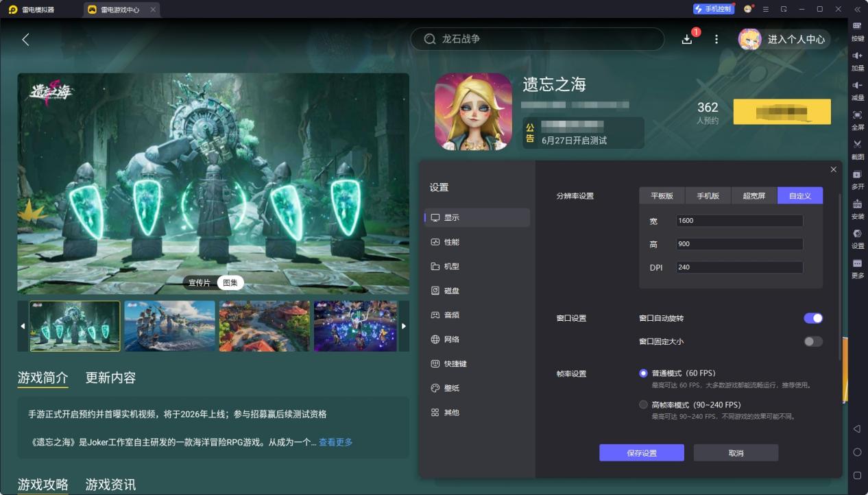This screenshot has height=495, width=868.
Task: Show 更多 tools in the sidebar
Action: coord(857,267)
